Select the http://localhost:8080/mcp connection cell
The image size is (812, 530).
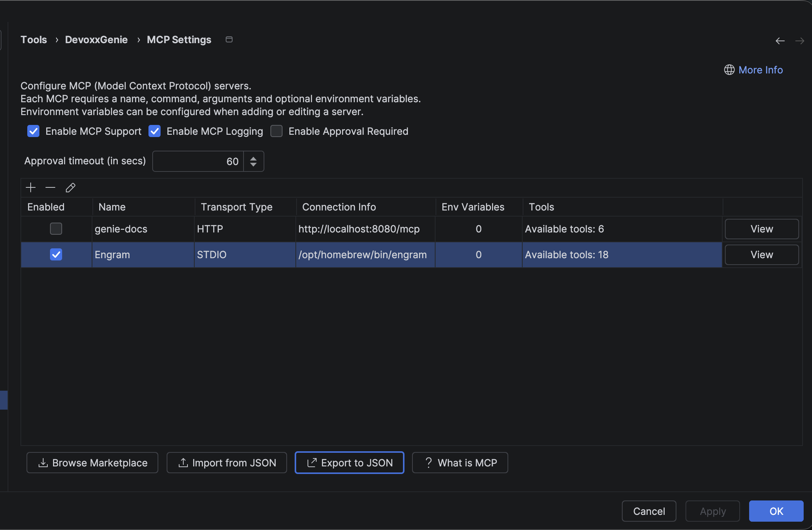[x=365, y=229]
